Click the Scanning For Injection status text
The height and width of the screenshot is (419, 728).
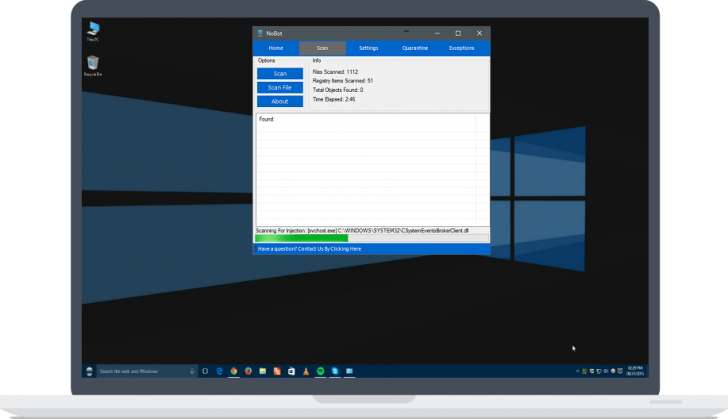(362, 230)
